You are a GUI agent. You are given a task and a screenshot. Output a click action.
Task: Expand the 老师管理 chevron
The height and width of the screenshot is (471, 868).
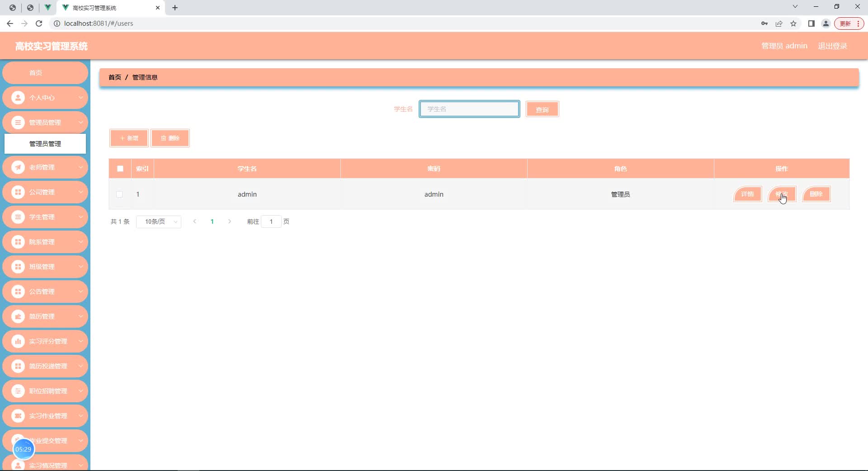(x=80, y=167)
